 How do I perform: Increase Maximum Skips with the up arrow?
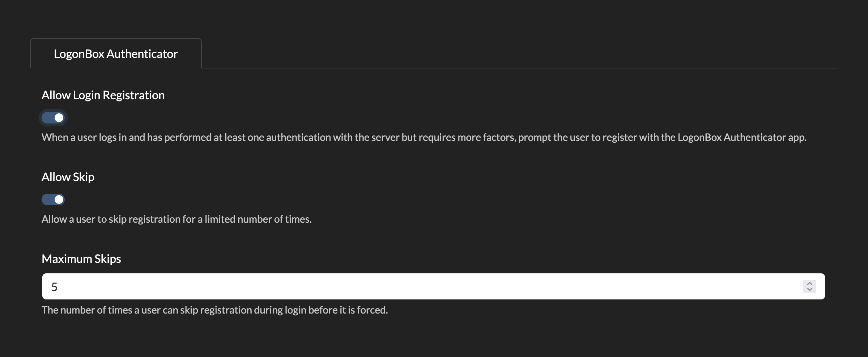tap(810, 283)
